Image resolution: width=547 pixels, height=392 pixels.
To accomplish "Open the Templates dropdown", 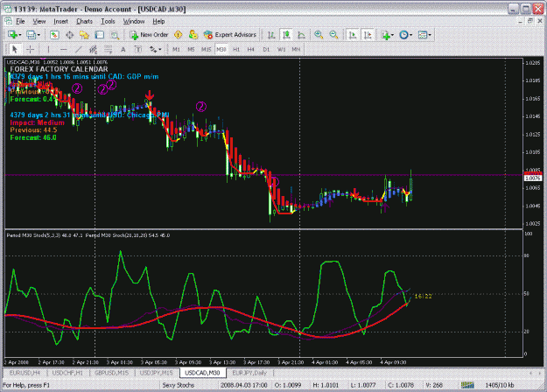I will 424,35.
